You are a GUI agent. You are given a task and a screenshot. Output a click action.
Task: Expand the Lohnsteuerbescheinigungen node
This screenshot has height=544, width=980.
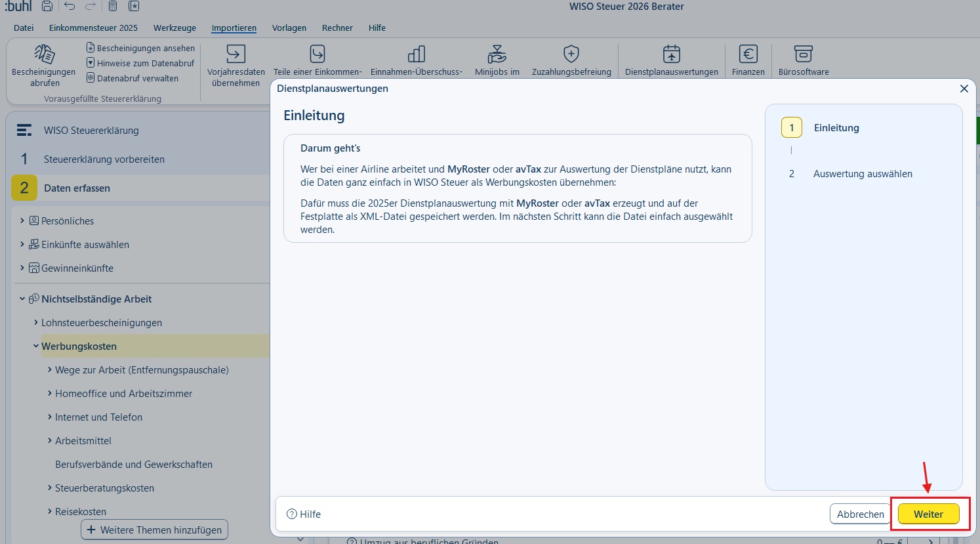pyautogui.click(x=36, y=322)
